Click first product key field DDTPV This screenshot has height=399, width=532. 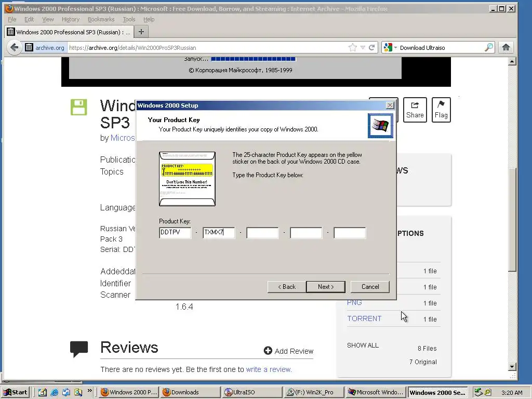click(x=175, y=233)
